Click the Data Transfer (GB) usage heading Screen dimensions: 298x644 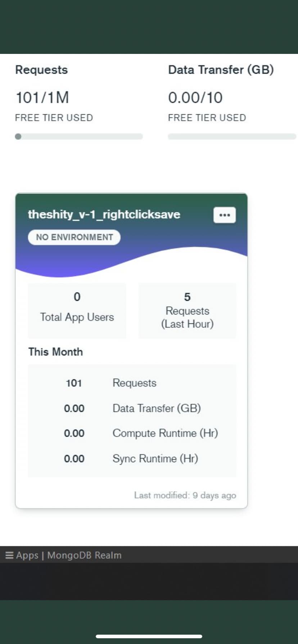click(x=221, y=70)
